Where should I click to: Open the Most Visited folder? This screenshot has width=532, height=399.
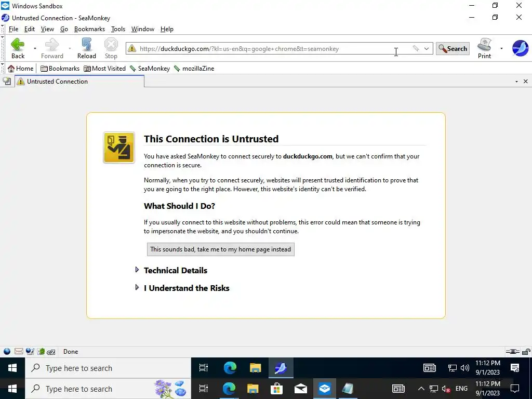pyautogui.click(x=104, y=69)
